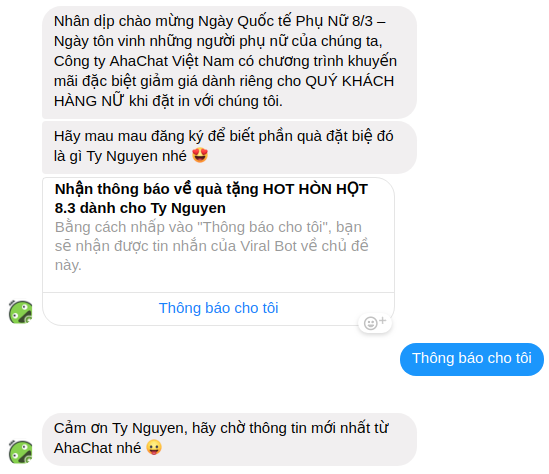Click 'QUÝ KHÁCH' in the first message
Screen dimensions: 549x474
click(350, 81)
